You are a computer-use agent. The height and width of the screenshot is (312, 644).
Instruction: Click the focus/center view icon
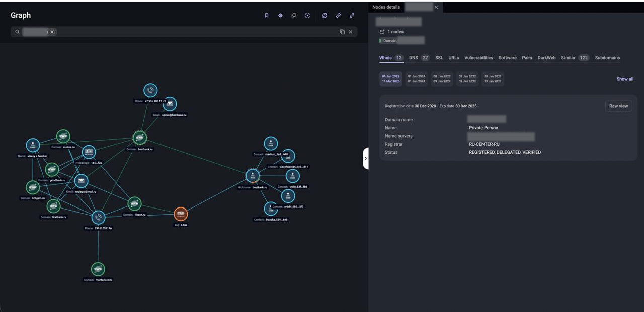307,16
